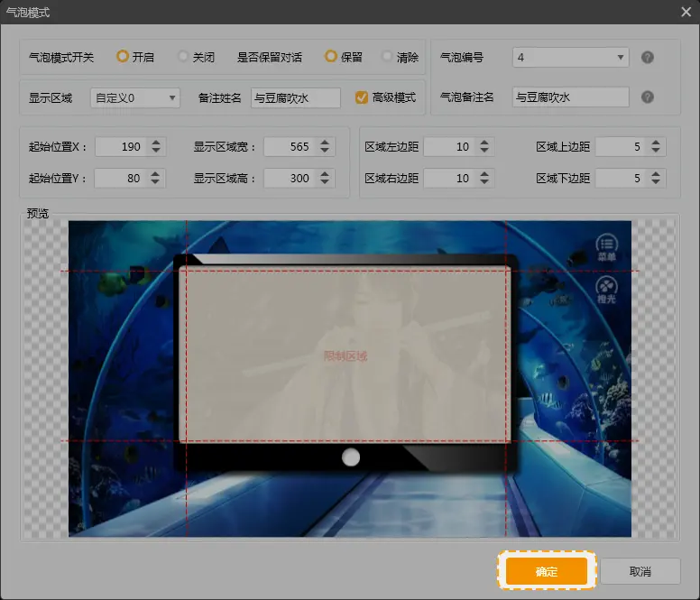Select 开启 for 气泡模式开关
This screenshot has width=700, height=600.
pyautogui.click(x=123, y=57)
